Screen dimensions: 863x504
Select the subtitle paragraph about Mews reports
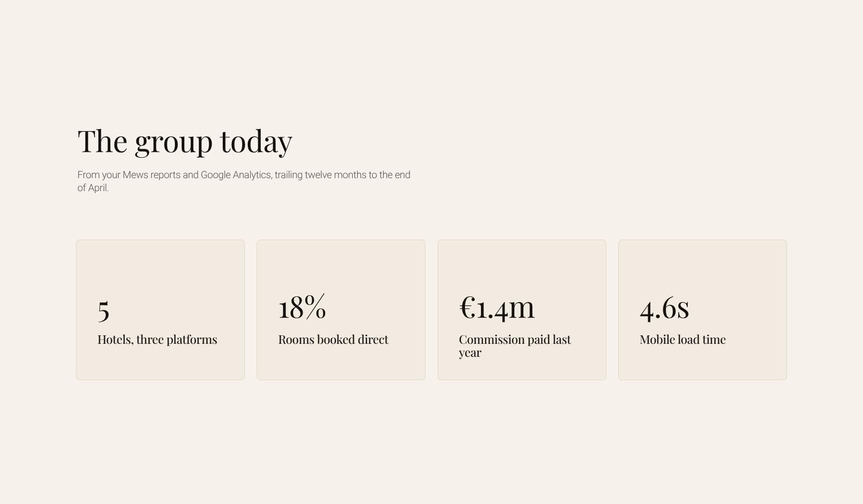(244, 181)
